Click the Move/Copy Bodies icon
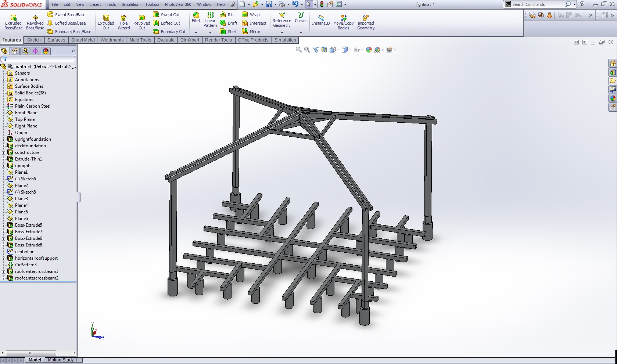Viewport: 617px width, 364px height. click(343, 22)
